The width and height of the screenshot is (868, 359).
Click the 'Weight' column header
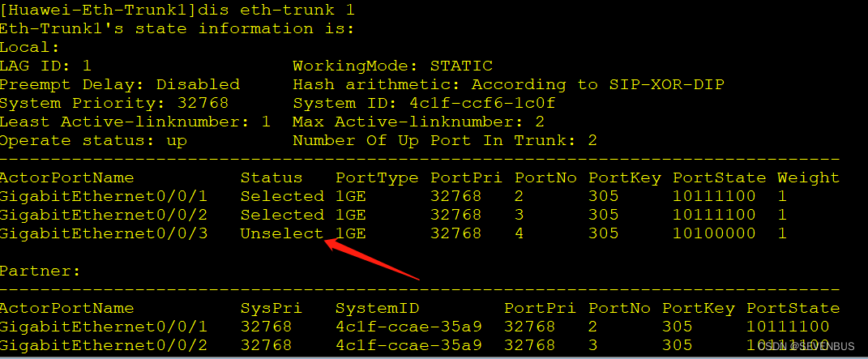click(x=808, y=177)
